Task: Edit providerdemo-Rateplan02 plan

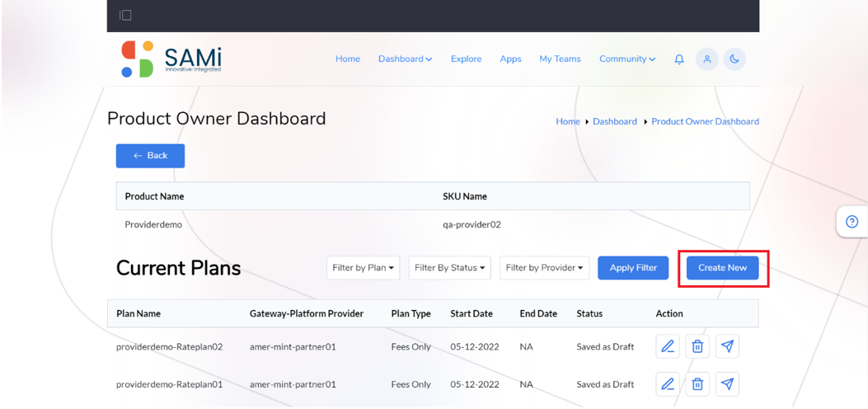Action: click(668, 346)
